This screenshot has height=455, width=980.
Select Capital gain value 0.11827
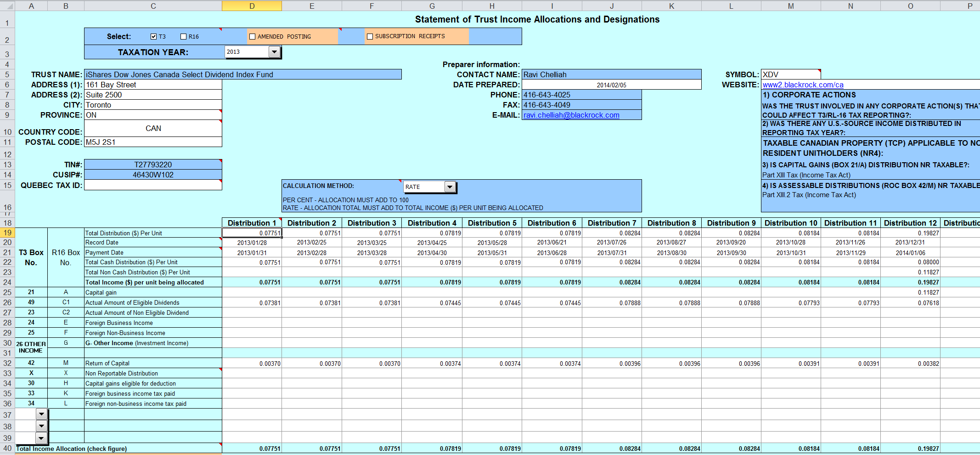point(910,293)
